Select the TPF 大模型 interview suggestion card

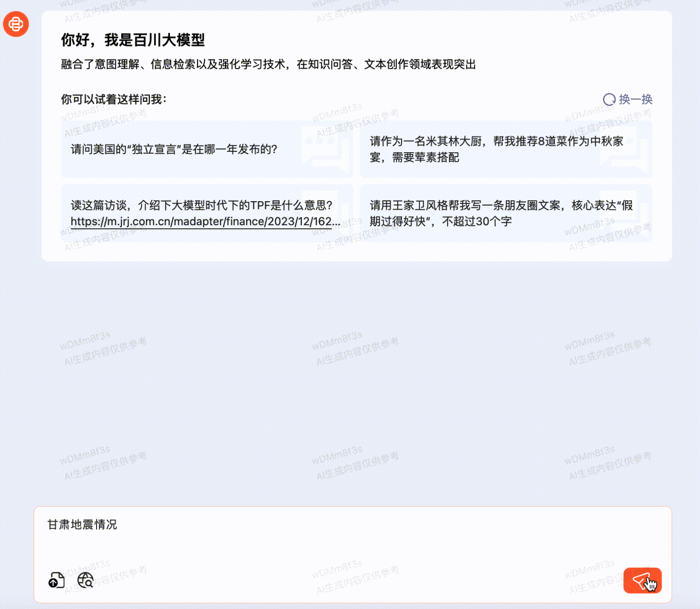[x=208, y=213]
